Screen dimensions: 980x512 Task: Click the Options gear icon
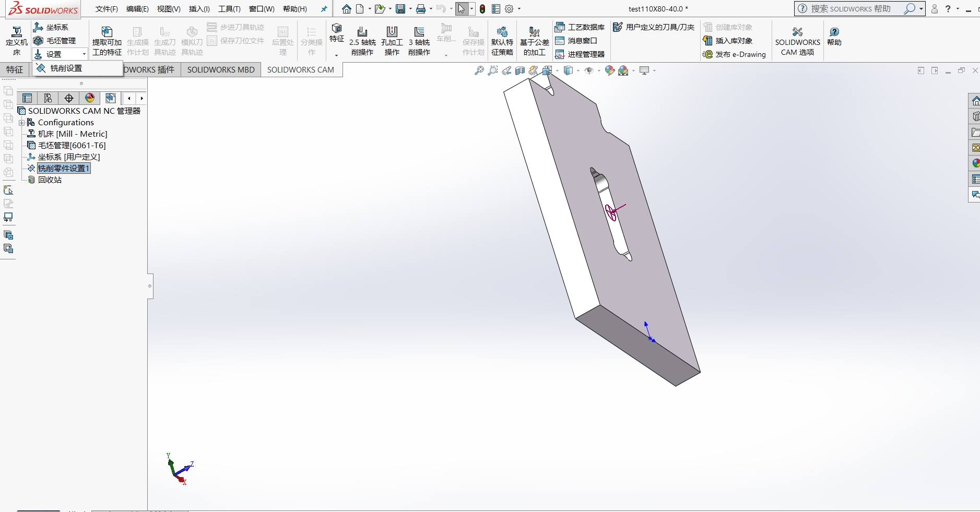(x=510, y=9)
